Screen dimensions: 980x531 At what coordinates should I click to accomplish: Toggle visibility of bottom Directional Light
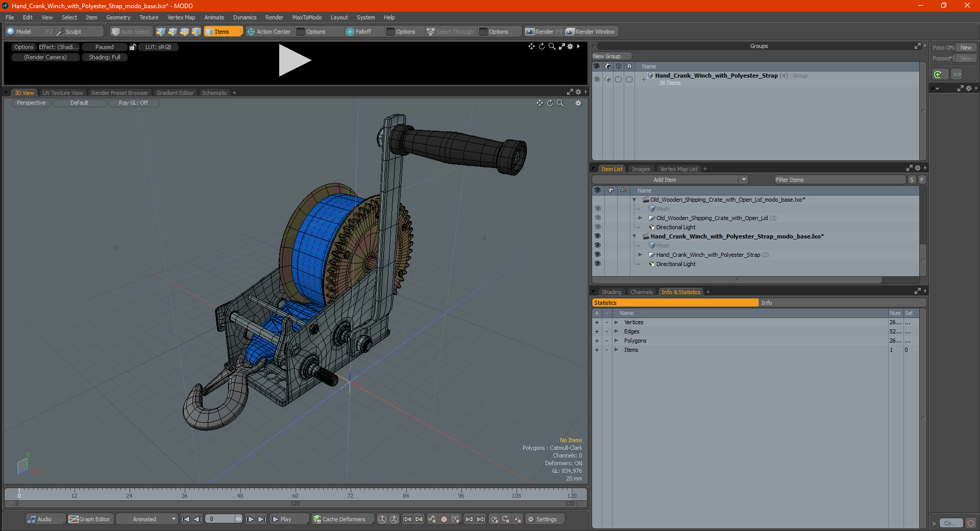[597, 264]
